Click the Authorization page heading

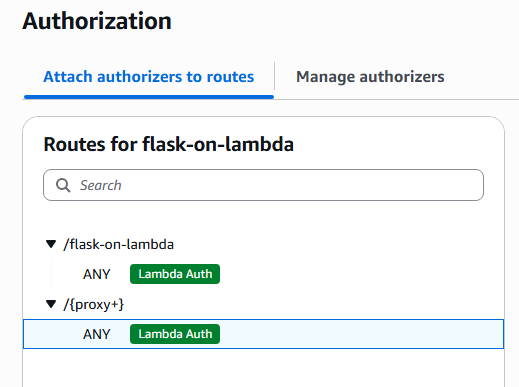coord(97,21)
